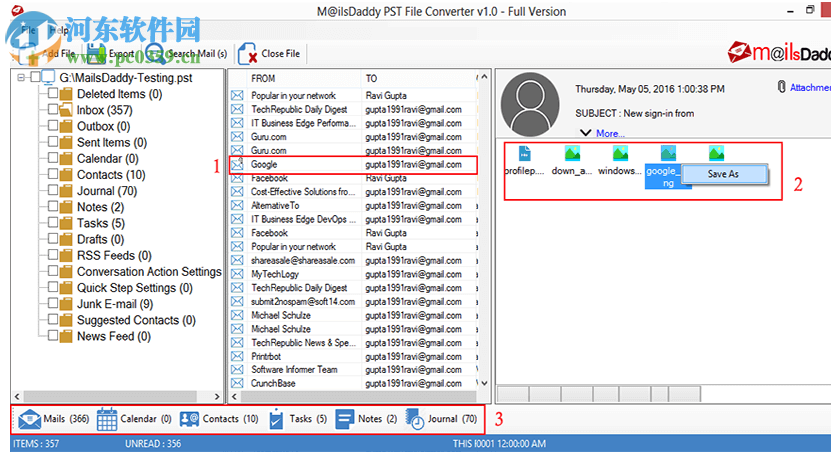The image size is (831, 465).
Task: Click Contacts folder icon in tree
Action: [x=66, y=175]
